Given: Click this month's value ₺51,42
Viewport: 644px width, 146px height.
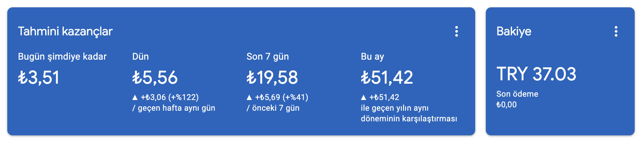Looking at the screenshot, I should pos(387,77).
